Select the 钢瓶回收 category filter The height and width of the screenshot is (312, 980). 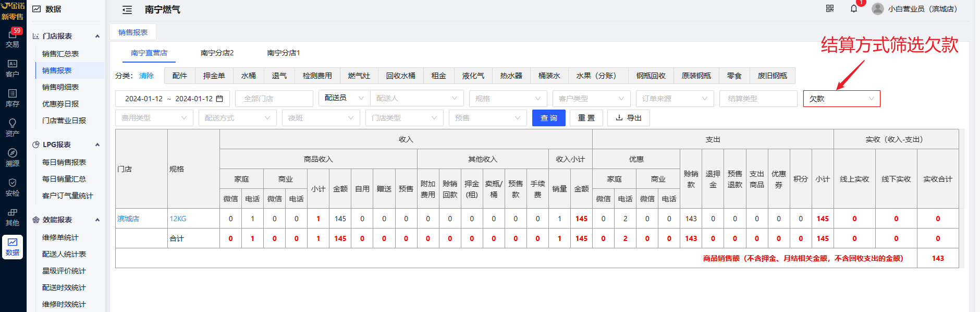[651, 76]
